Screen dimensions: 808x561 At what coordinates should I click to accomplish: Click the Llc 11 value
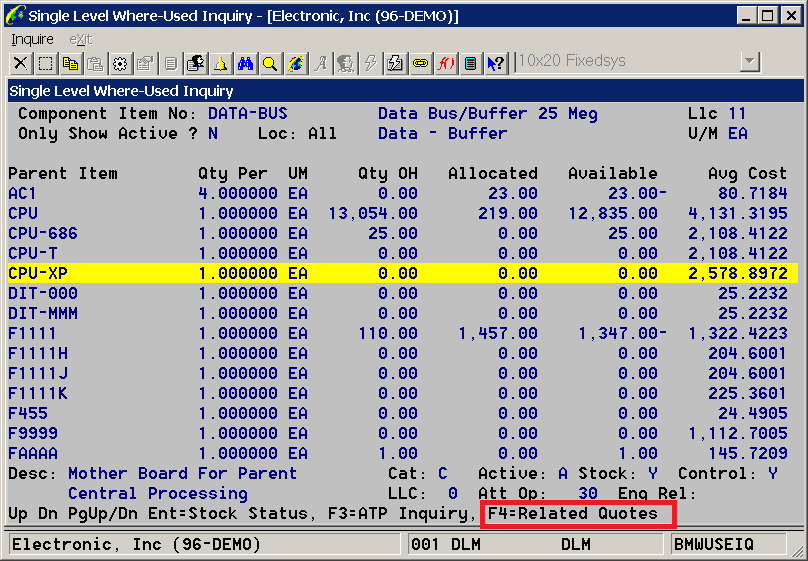click(x=737, y=113)
